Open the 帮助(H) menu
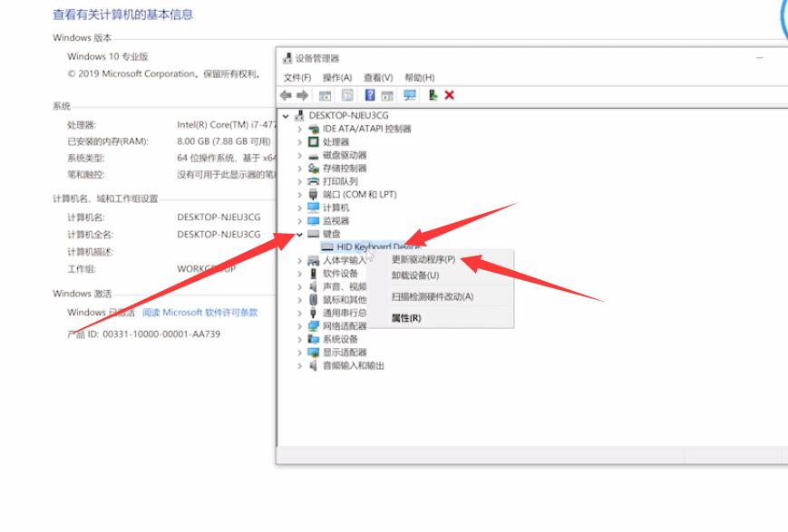The width and height of the screenshot is (788, 532). coord(419,77)
